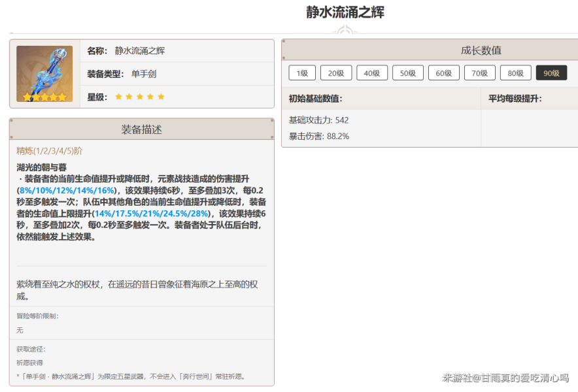The image size is (578, 392).
Task: Click the page title 静水流涌之辉
Action: (345, 12)
